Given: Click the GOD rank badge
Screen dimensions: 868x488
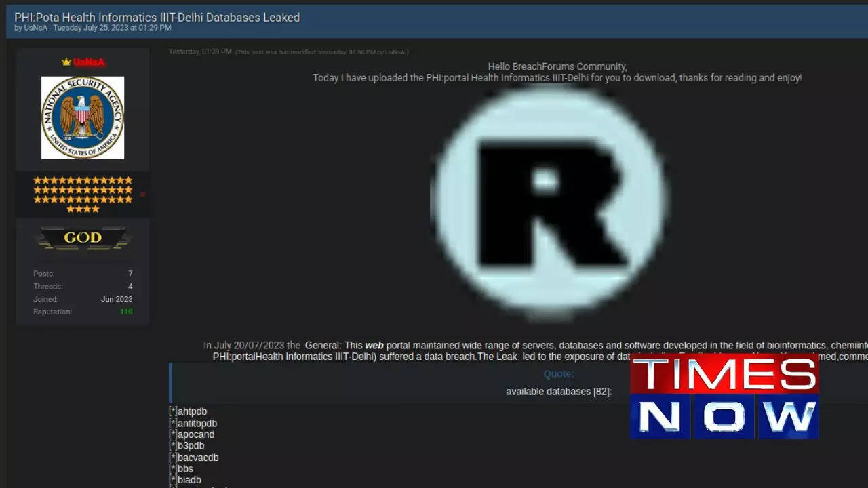Looking at the screenshot, I should 83,238.
